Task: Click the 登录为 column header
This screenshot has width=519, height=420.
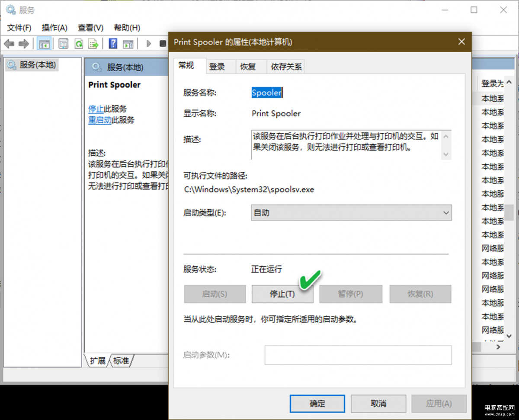Action: tap(492, 83)
